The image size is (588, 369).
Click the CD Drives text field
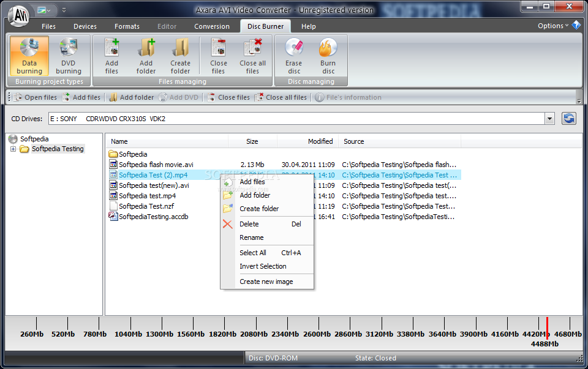coord(296,119)
